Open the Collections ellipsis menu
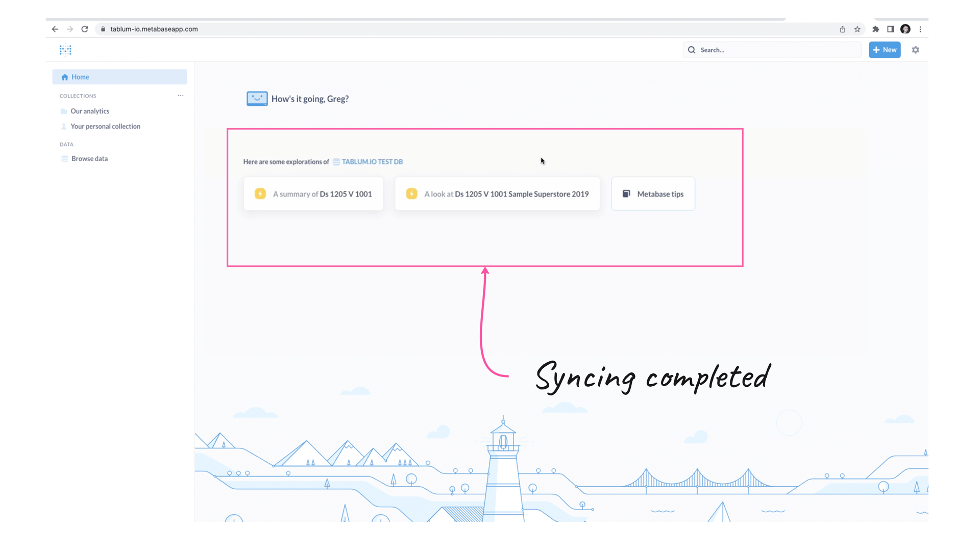Viewport: 980px width, 551px height. (x=180, y=95)
